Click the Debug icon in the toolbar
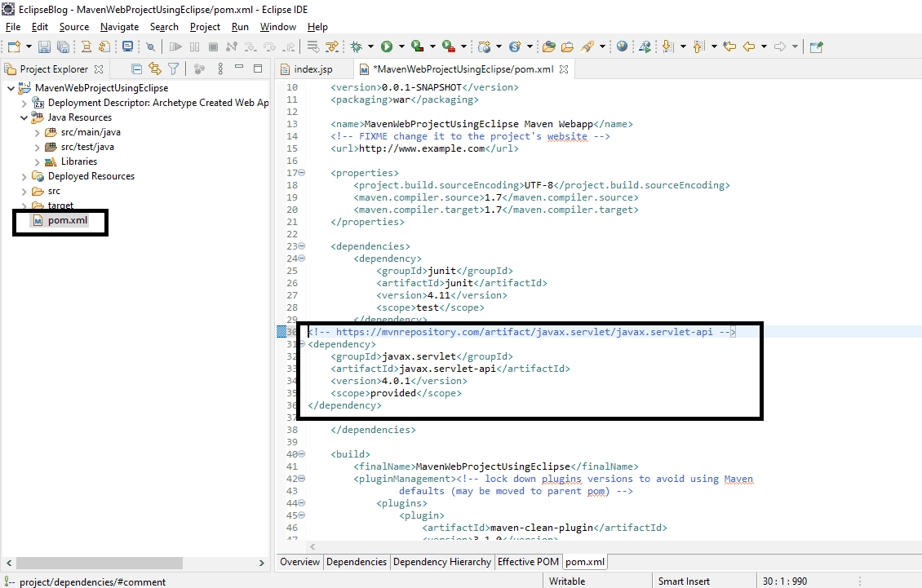This screenshot has width=922, height=588. point(357,46)
